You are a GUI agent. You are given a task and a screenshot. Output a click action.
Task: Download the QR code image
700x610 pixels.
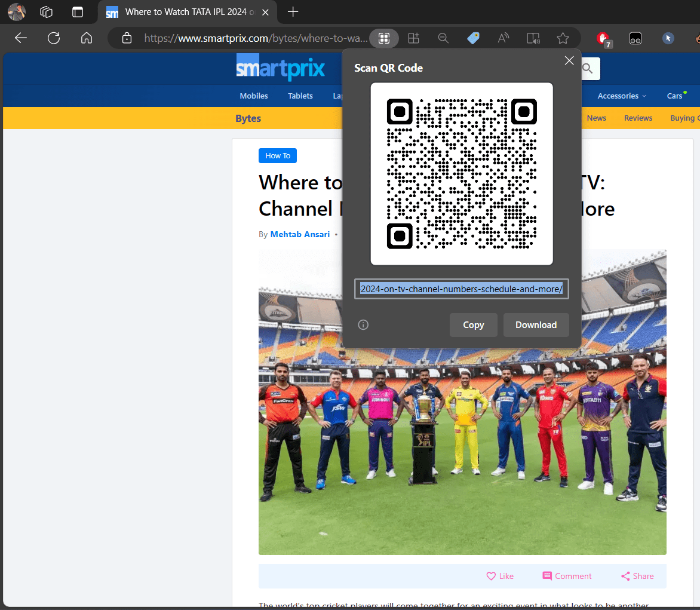pyautogui.click(x=536, y=324)
